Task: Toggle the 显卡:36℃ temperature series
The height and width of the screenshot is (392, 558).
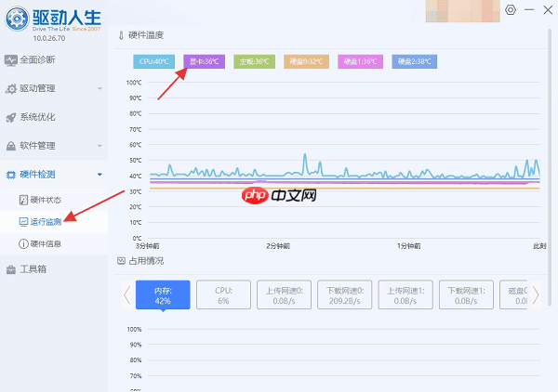Action: 204,61
